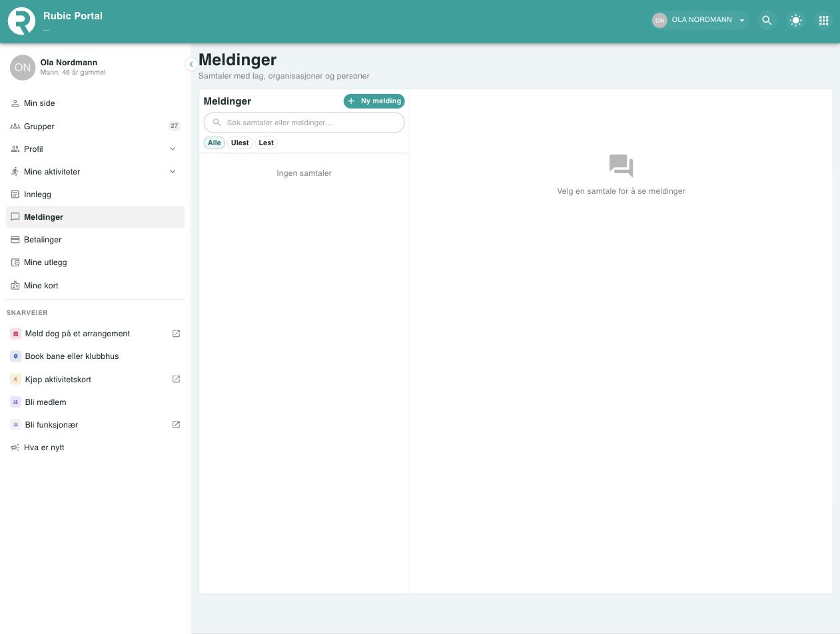Toggle the light/dark theme sun icon
Image resolution: width=840 pixels, height=634 pixels.
pyautogui.click(x=795, y=21)
